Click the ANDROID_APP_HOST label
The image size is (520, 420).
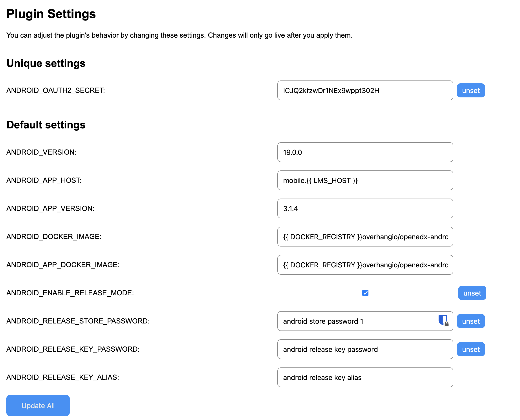44,180
